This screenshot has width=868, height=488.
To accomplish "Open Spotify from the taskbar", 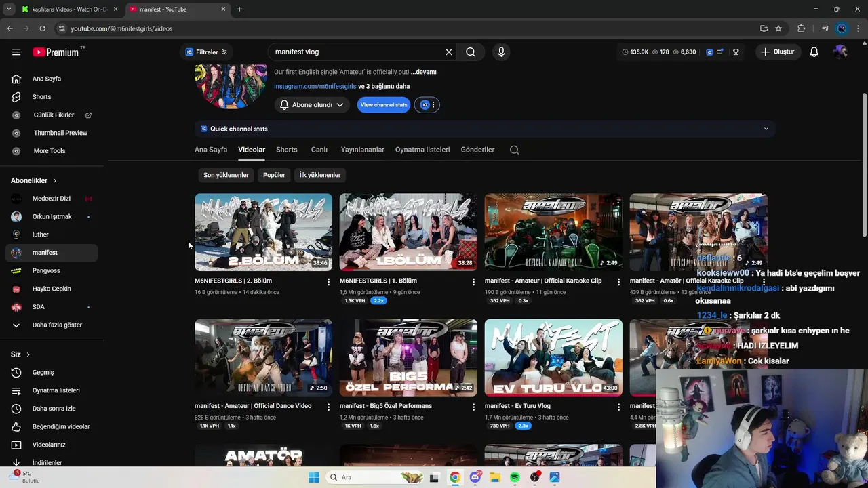I will point(515,477).
